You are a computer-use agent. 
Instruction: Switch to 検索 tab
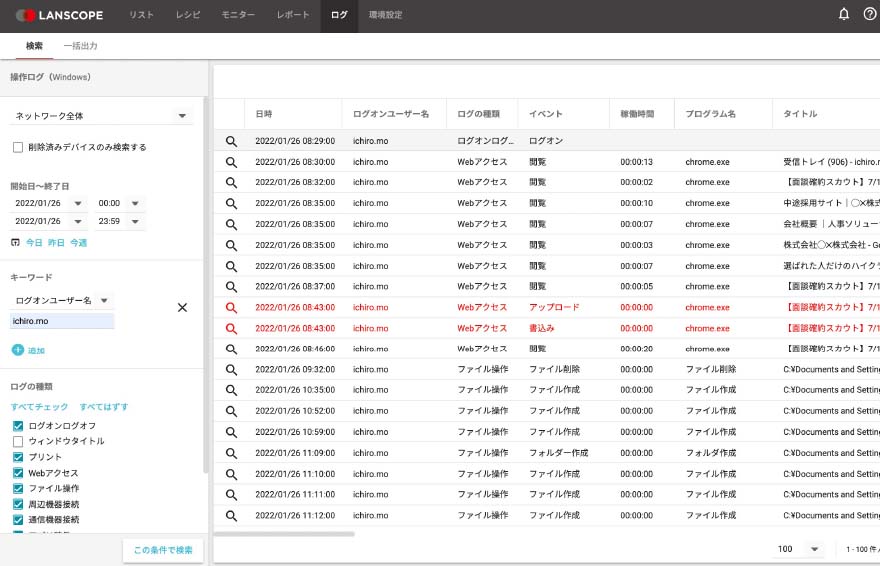click(x=34, y=46)
